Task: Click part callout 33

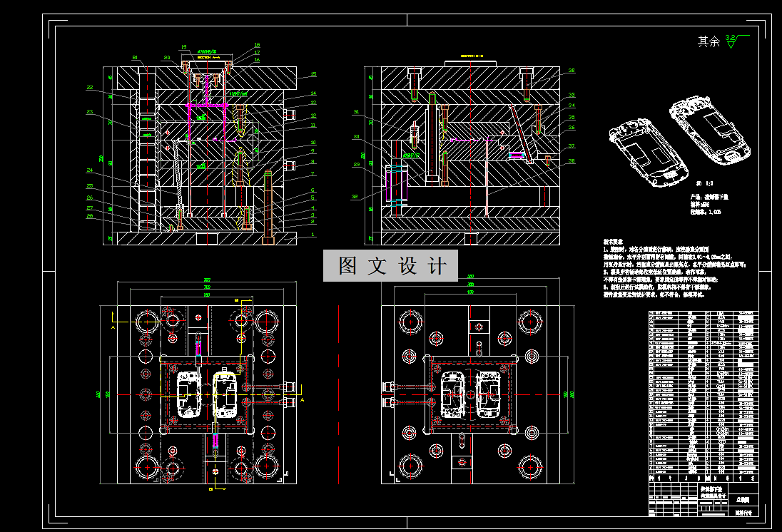Action: [x=572, y=95]
